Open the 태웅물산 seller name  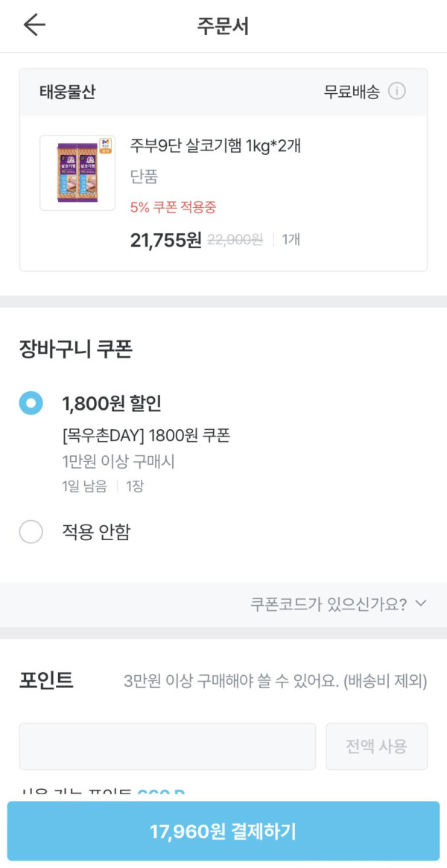tap(68, 92)
